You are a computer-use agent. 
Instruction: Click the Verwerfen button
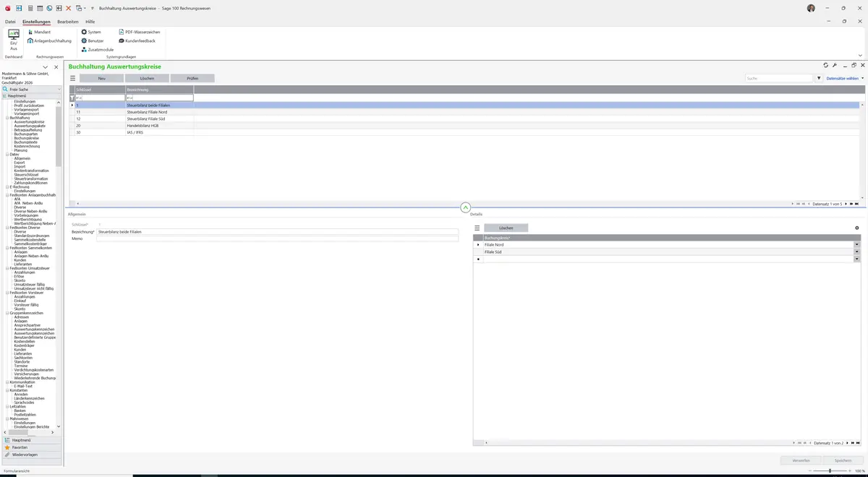tap(801, 460)
